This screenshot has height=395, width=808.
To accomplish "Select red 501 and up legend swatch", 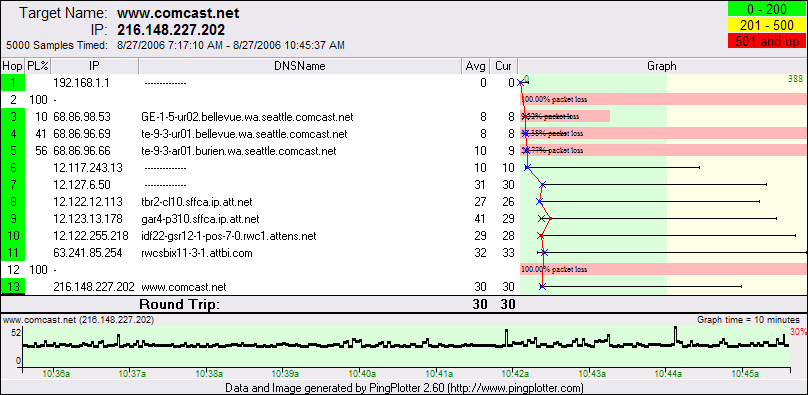I will coord(767,41).
